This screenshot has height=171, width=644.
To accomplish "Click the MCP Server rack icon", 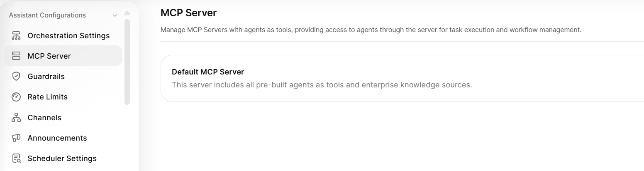I will pyautogui.click(x=16, y=56).
